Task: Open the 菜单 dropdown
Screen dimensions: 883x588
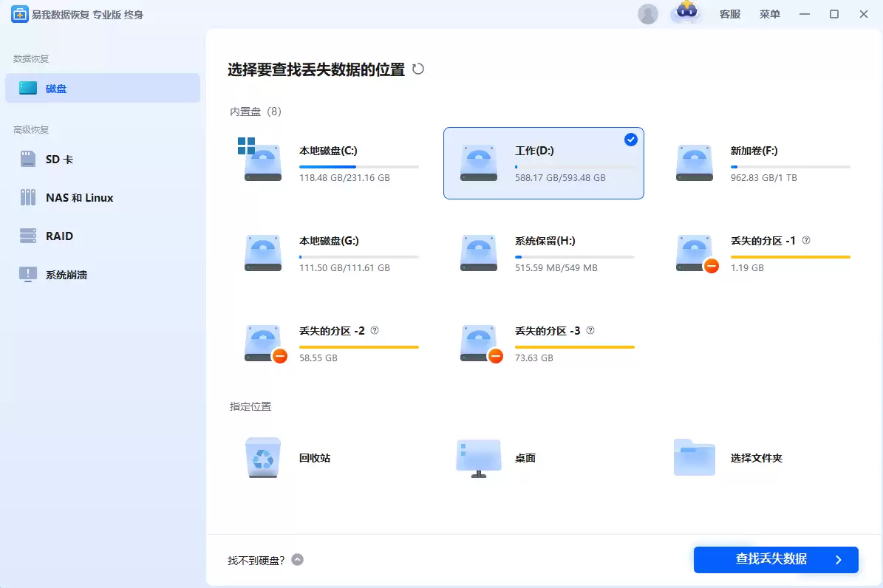Action: (x=770, y=14)
